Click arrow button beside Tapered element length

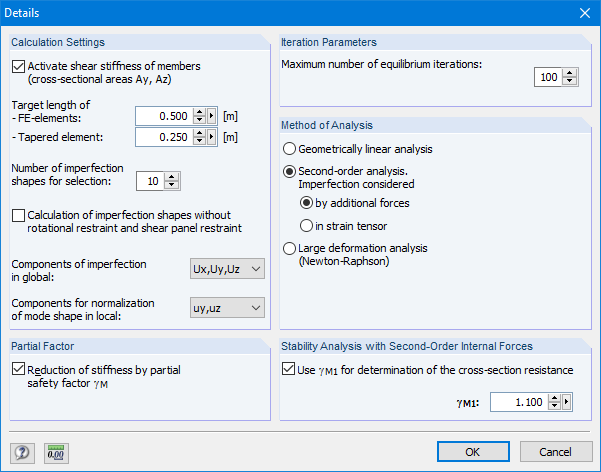[x=211, y=137]
